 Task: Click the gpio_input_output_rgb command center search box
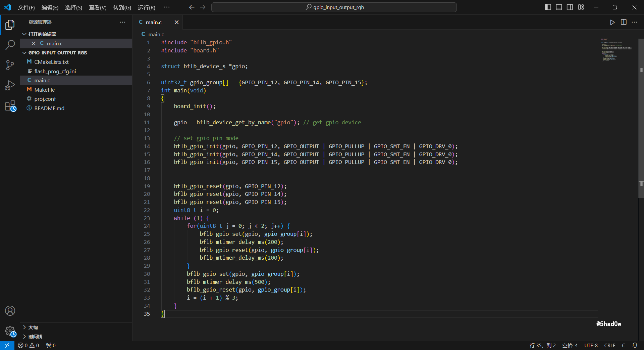tap(334, 7)
